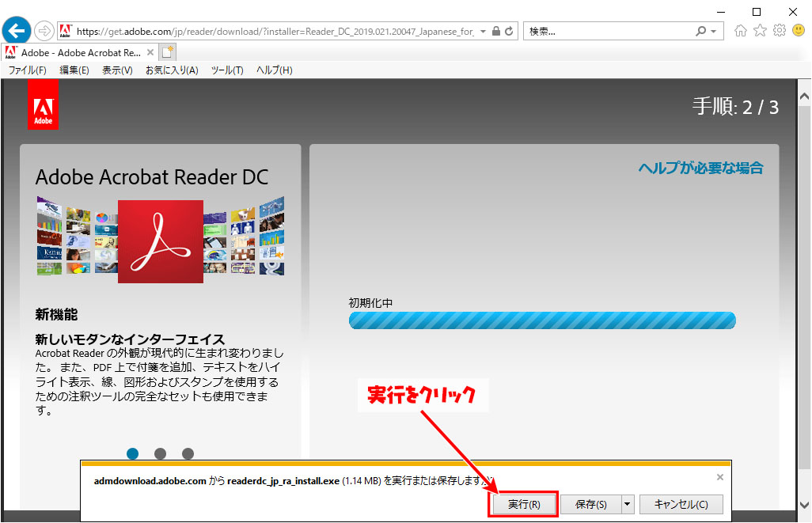
Task: Expand the search provider dropdown arrow
Action: (714, 31)
